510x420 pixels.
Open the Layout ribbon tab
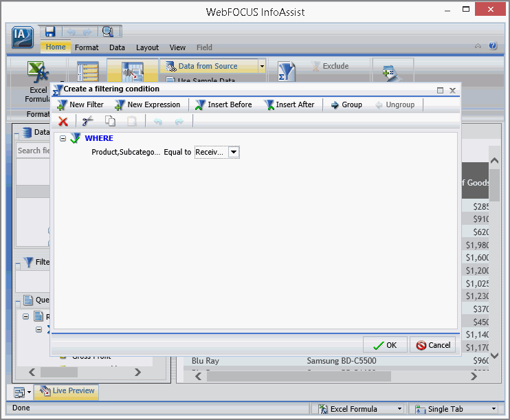pyautogui.click(x=147, y=47)
